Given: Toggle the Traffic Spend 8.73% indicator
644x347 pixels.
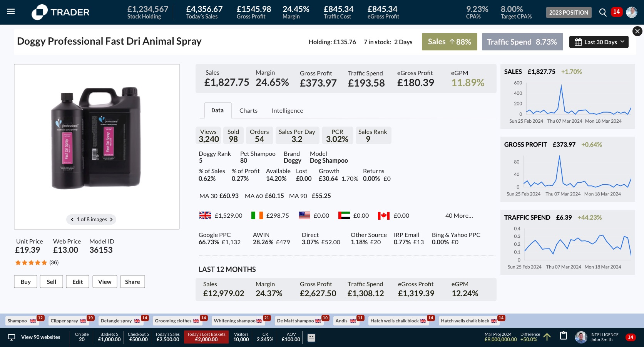Looking at the screenshot, I should 522,42.
